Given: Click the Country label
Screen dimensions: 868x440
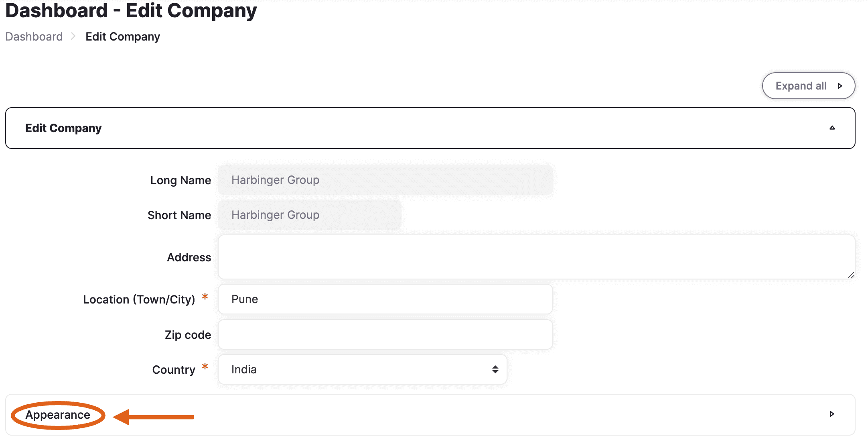Looking at the screenshot, I should point(174,370).
